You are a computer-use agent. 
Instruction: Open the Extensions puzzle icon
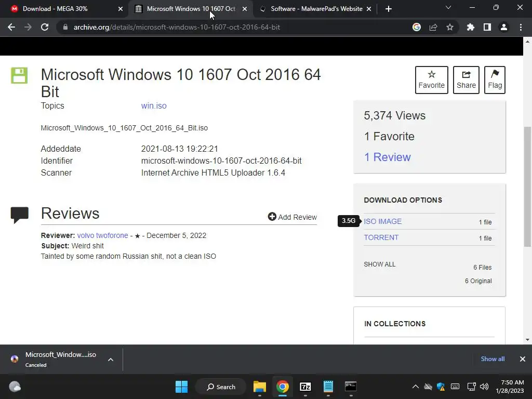tap(471, 27)
